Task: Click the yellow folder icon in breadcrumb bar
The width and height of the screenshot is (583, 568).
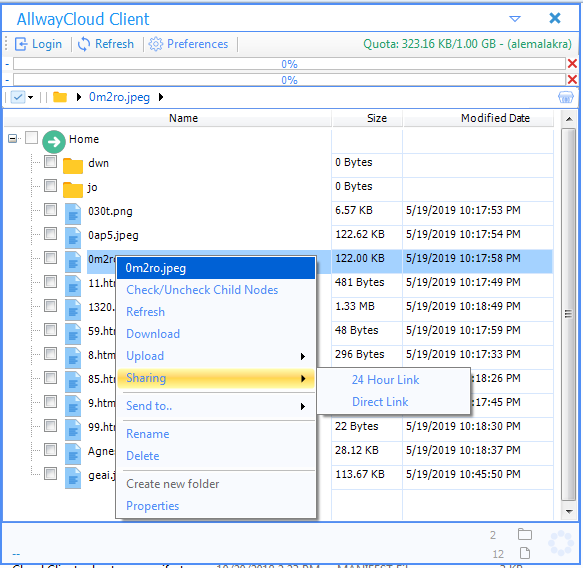Action: point(59,97)
